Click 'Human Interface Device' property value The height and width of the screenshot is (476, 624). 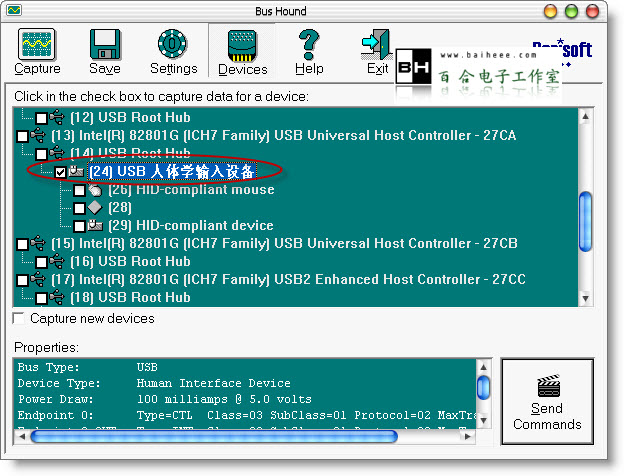coord(213,383)
